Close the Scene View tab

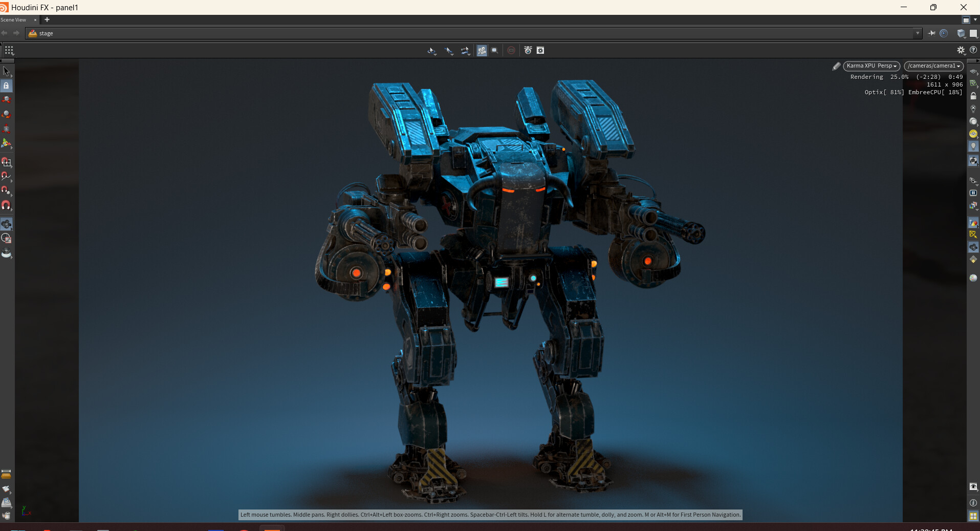coord(35,20)
